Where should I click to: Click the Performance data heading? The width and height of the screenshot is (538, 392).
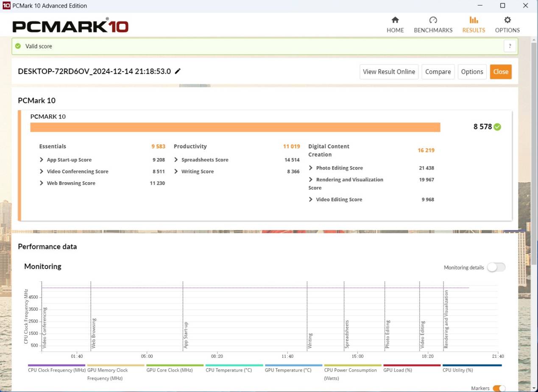coord(47,246)
